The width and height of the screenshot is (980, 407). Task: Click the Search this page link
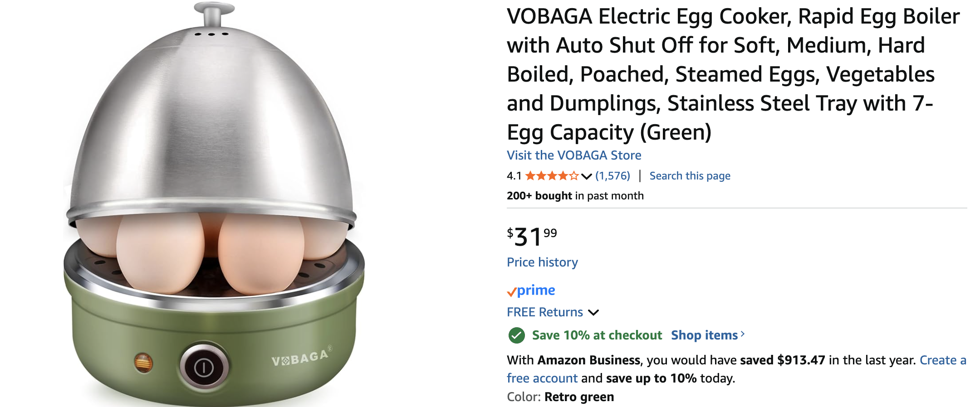click(x=690, y=176)
